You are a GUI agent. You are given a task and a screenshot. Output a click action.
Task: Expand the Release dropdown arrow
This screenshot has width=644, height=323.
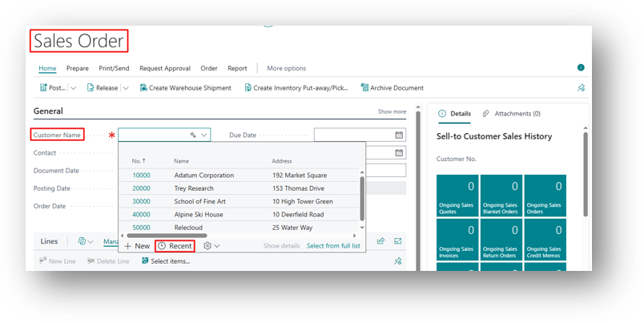[x=126, y=88]
